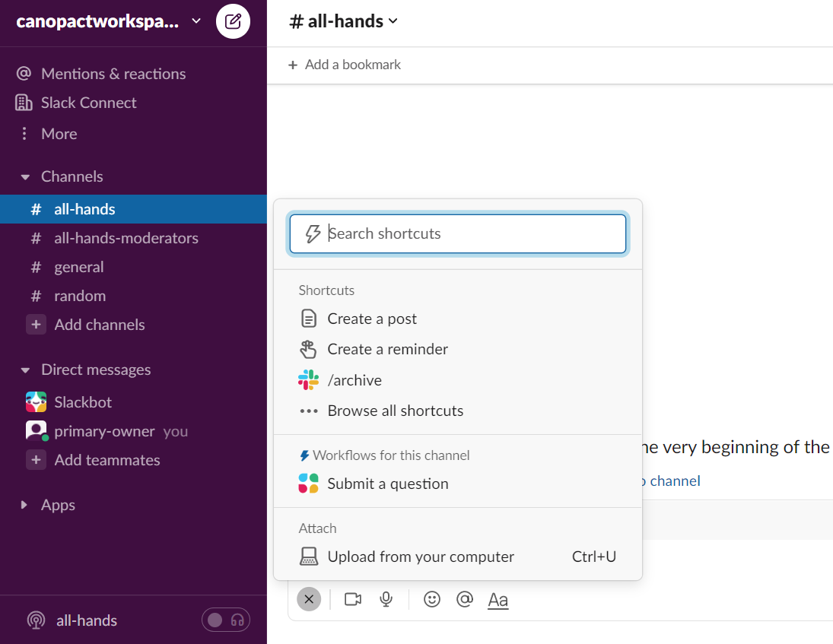Viewport: 833px width, 644px height.
Task: Click Add channels
Action: pyautogui.click(x=100, y=325)
